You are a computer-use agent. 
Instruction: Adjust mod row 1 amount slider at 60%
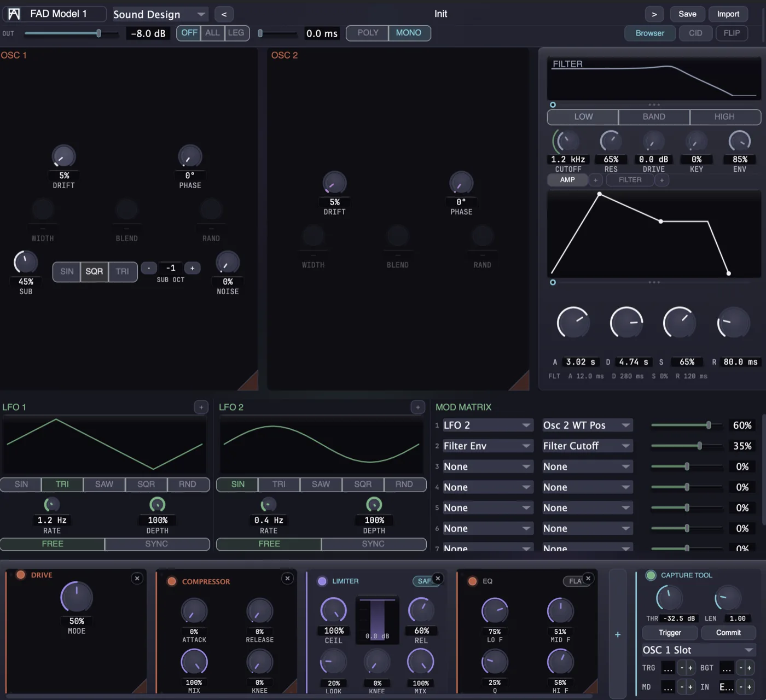coord(687,425)
